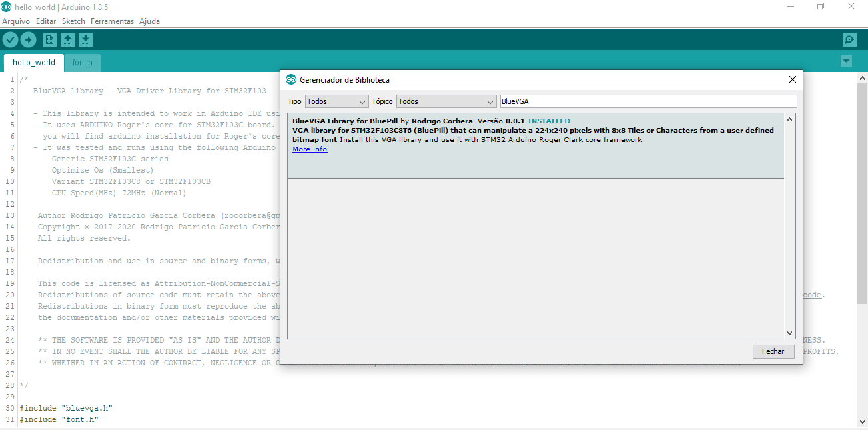Click the Optimize Os (Smallest) comment line
Image resolution: width=868 pixels, height=430 pixels.
(x=103, y=170)
